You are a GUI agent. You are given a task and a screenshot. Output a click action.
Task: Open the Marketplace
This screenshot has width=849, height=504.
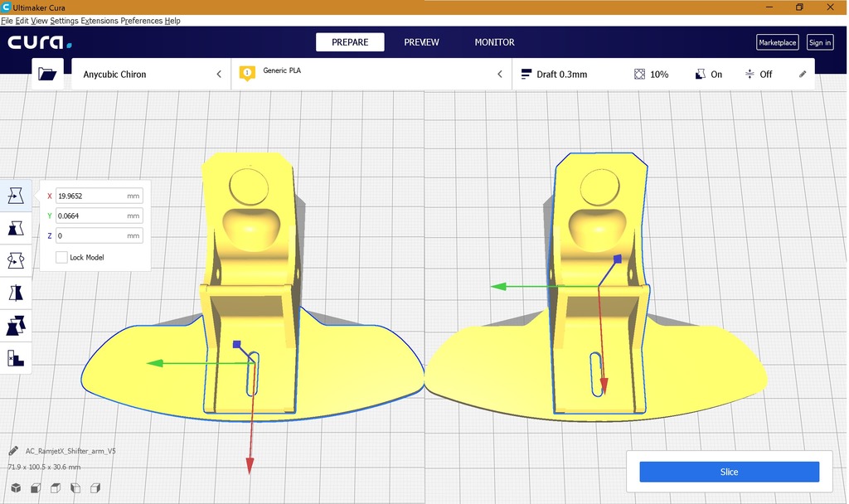pyautogui.click(x=777, y=41)
